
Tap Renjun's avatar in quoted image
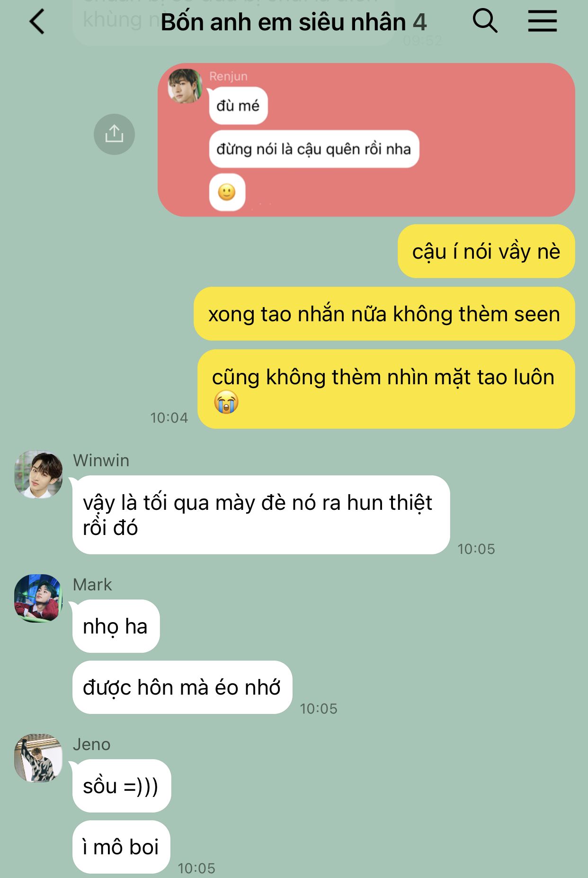pyautogui.click(x=185, y=86)
